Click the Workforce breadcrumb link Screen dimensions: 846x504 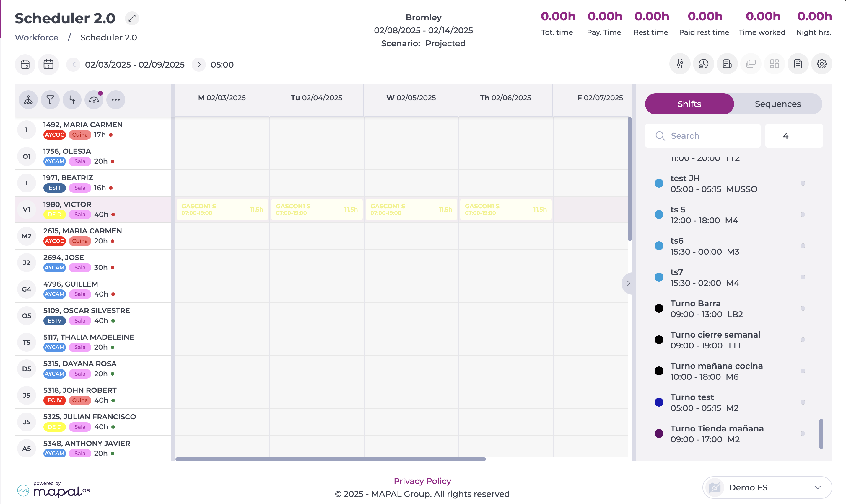pyautogui.click(x=36, y=37)
